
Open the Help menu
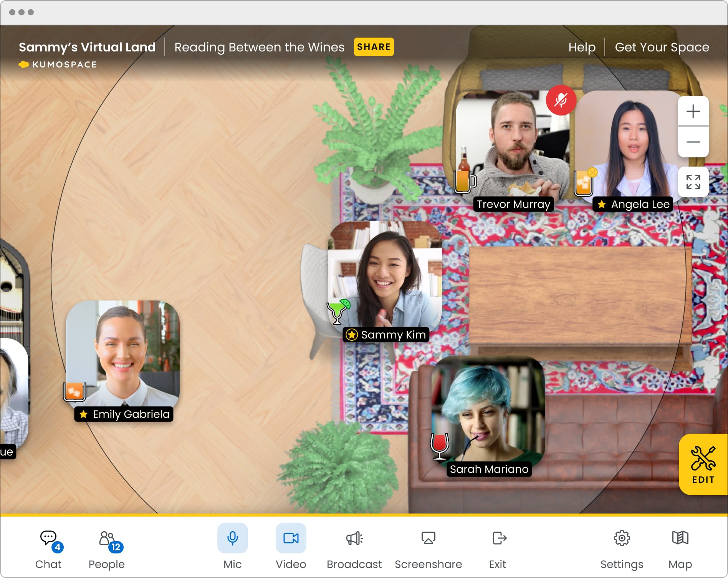pyautogui.click(x=582, y=47)
